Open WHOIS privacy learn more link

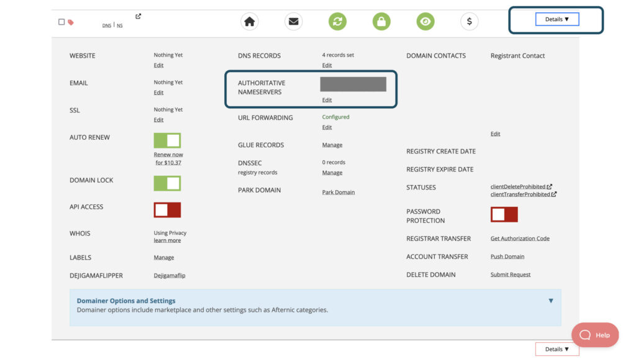pyautogui.click(x=167, y=240)
